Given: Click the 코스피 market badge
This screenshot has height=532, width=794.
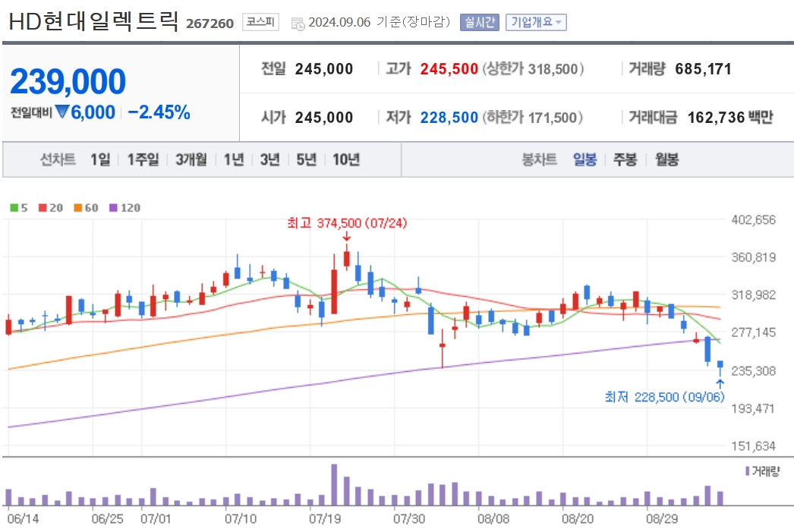Looking at the screenshot, I should click(260, 22).
